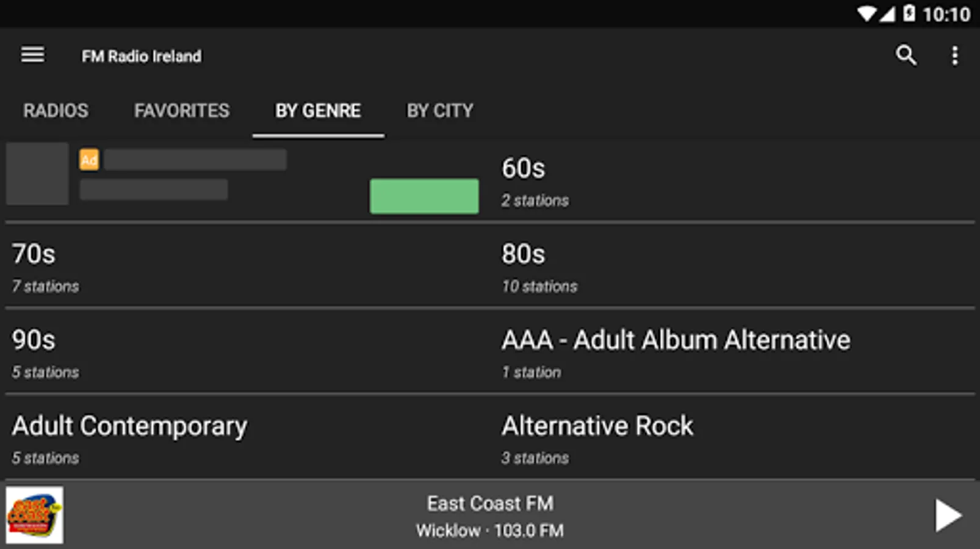Open the hamburger navigation menu

(32, 55)
